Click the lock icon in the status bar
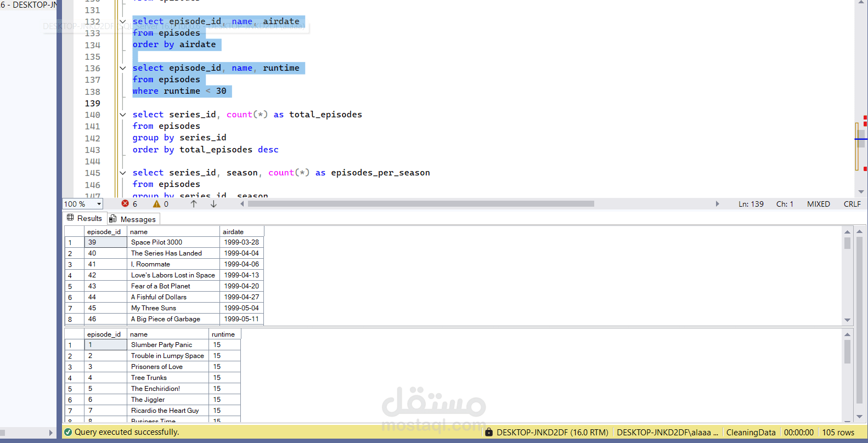This screenshot has width=868, height=443. pos(489,432)
